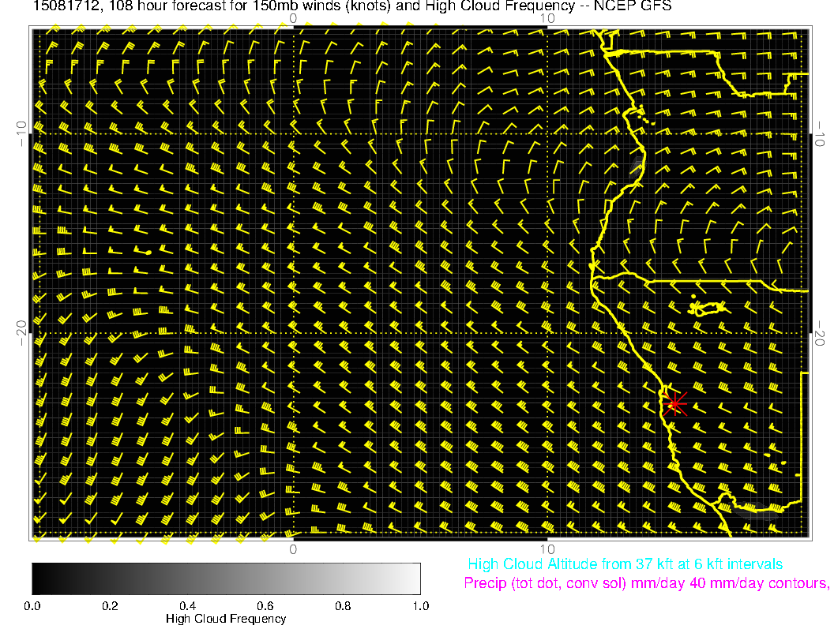The image size is (834, 644).
Task: Click the left axis latitude label -10
Action: pos(21,132)
